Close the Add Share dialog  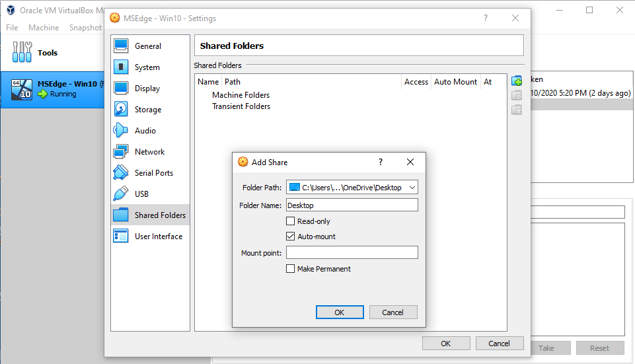click(x=410, y=162)
